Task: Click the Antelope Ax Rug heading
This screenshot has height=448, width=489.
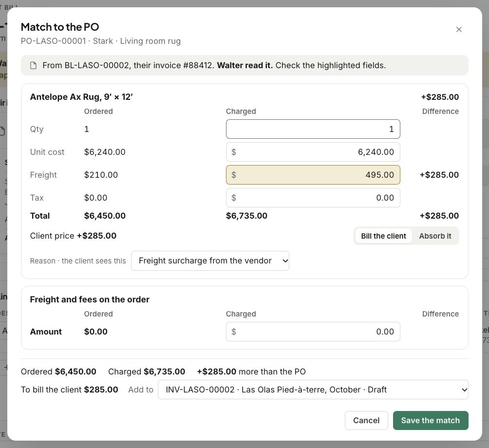Action: click(x=81, y=97)
